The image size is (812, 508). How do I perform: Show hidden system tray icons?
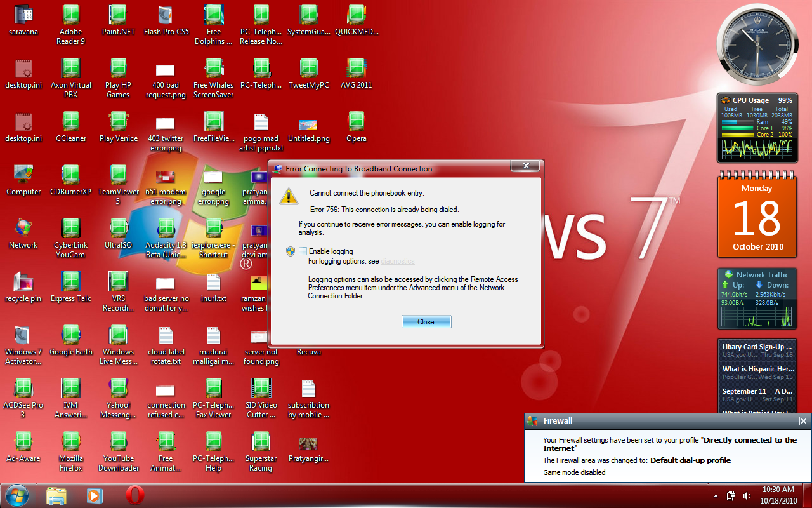tap(716, 495)
